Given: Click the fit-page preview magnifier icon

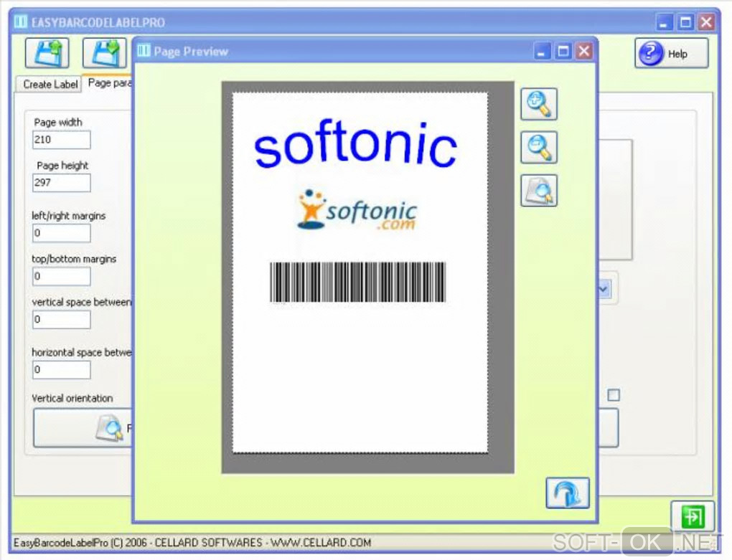Looking at the screenshot, I should (539, 191).
